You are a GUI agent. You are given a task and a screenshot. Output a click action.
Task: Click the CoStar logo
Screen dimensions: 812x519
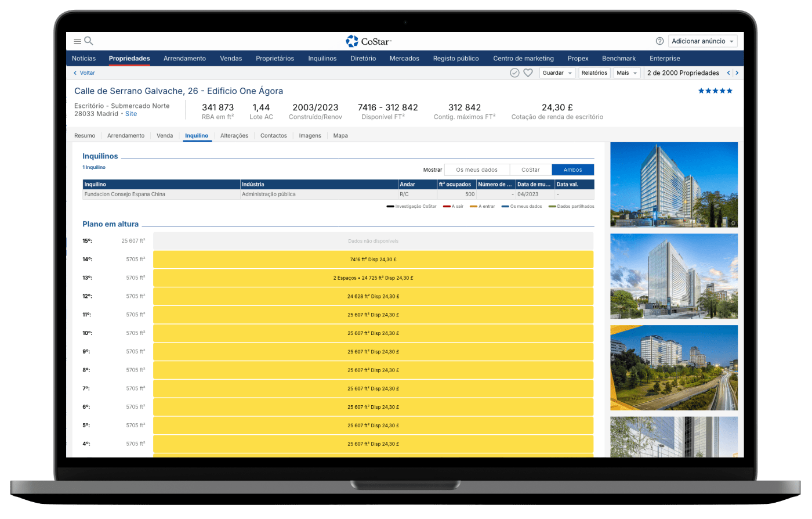coord(369,41)
